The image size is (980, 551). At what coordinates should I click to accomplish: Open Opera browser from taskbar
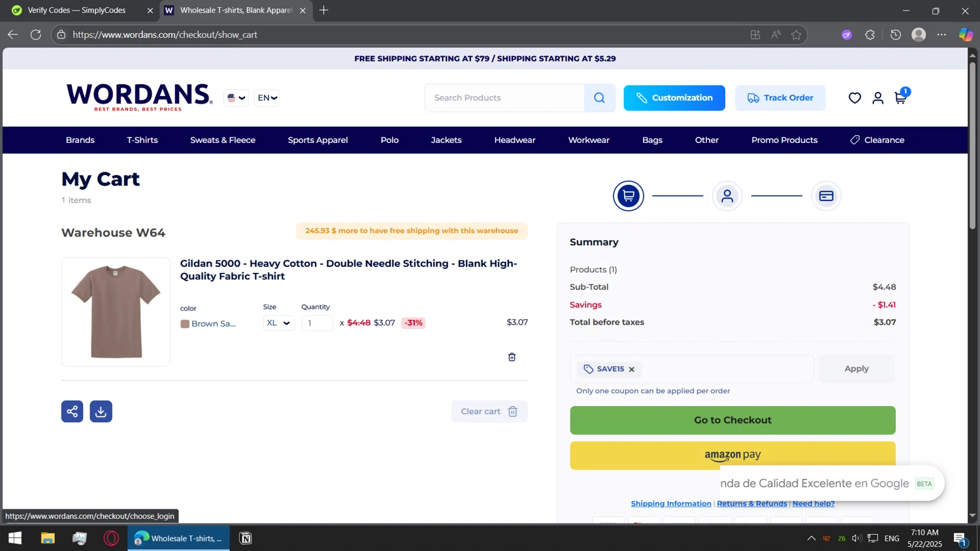point(112,539)
